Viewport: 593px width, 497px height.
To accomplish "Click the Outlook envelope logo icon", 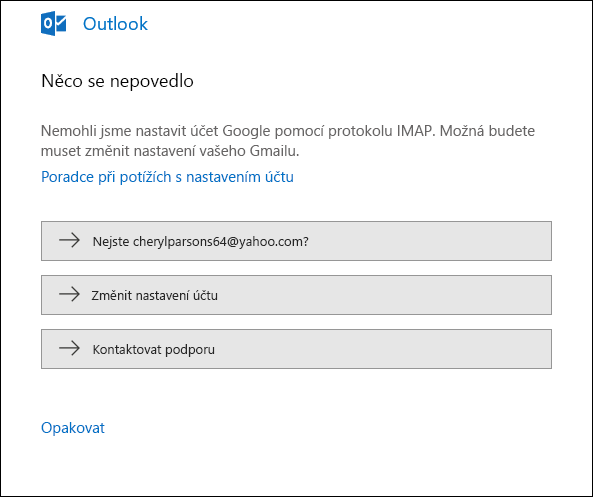I will [53, 23].
